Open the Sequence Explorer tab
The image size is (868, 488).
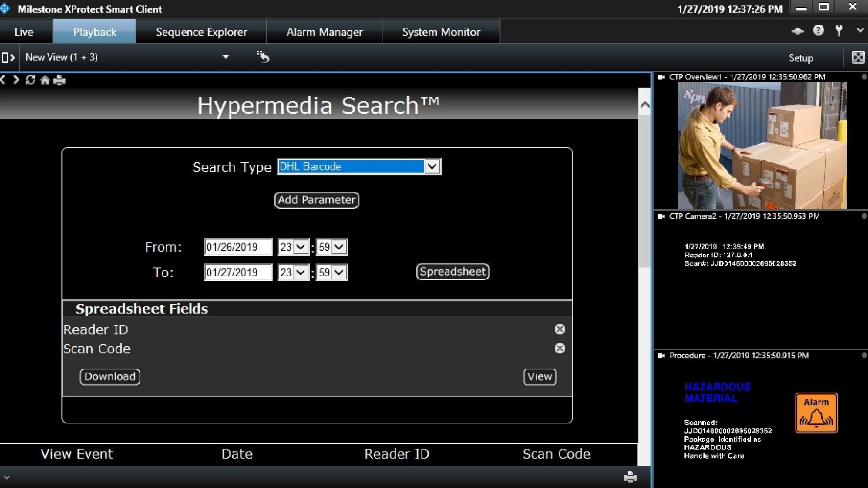[x=201, y=32]
